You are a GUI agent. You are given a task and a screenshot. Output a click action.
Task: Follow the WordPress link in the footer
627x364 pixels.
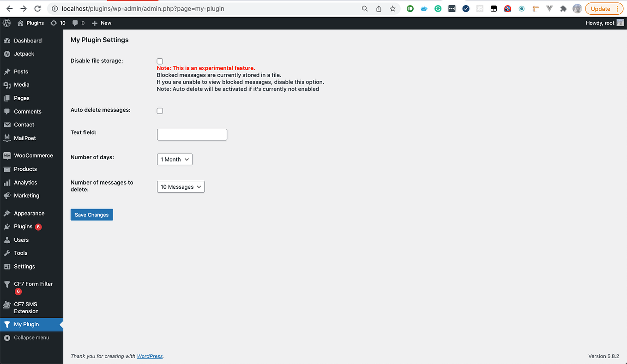pyautogui.click(x=150, y=356)
